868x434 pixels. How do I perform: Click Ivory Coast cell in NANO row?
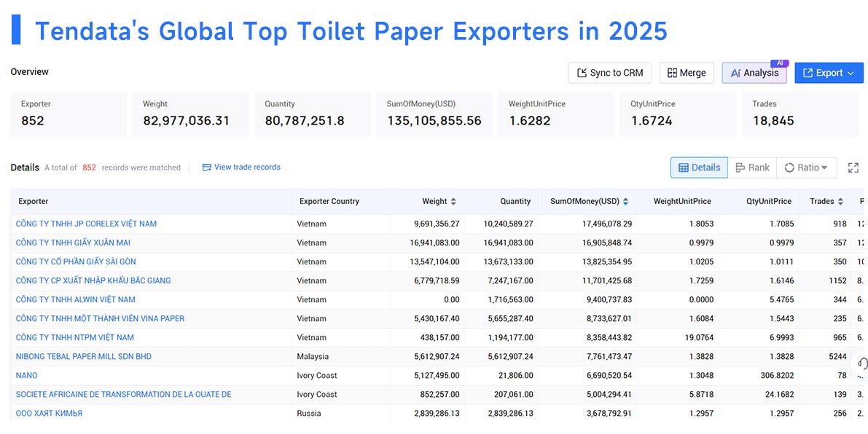click(x=316, y=376)
